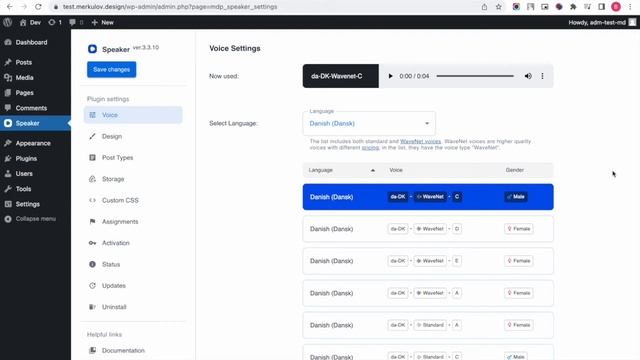Open the Activation settings tab
The width and height of the screenshot is (640, 360).
click(133, 243)
